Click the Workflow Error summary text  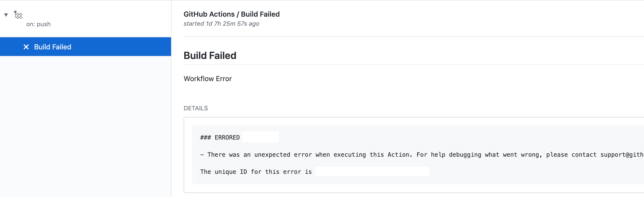208,79
